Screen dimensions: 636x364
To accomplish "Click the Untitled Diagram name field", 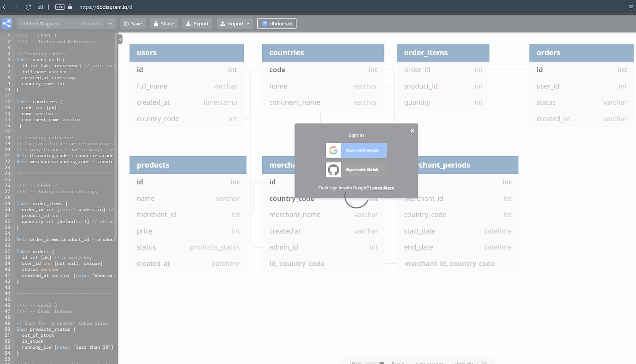I will (x=60, y=23).
